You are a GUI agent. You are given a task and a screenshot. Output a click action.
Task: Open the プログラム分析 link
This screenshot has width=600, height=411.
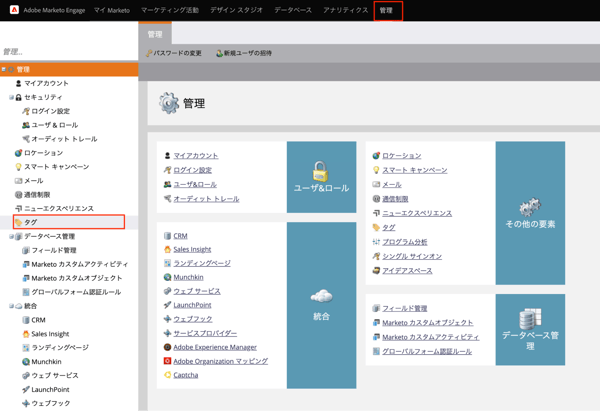pyautogui.click(x=404, y=242)
